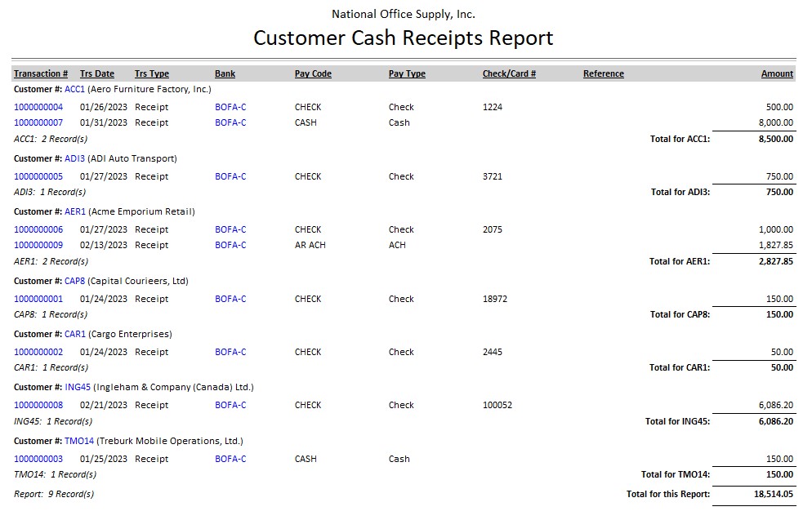Screen dimensions: 812x520
Task: Open transaction 1000000008 link
Action: coord(38,405)
